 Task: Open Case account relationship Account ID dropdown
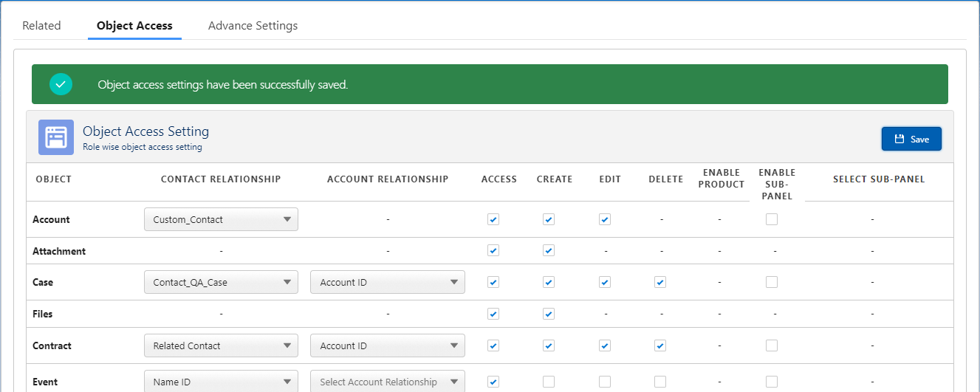[x=387, y=282]
